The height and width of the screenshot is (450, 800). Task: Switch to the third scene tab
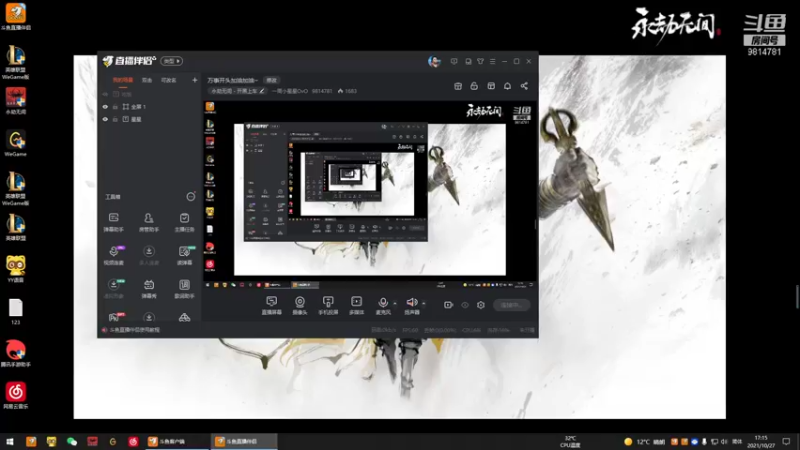(168, 80)
